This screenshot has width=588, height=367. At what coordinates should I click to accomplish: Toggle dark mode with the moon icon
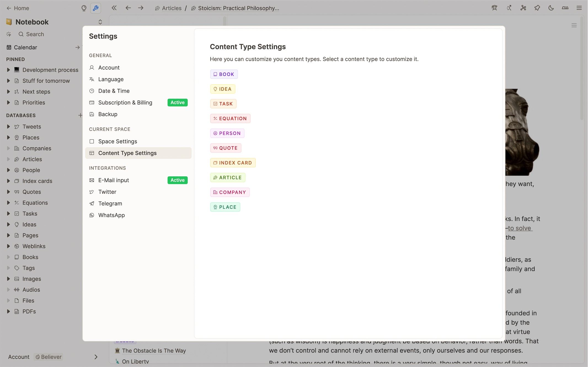551,8
